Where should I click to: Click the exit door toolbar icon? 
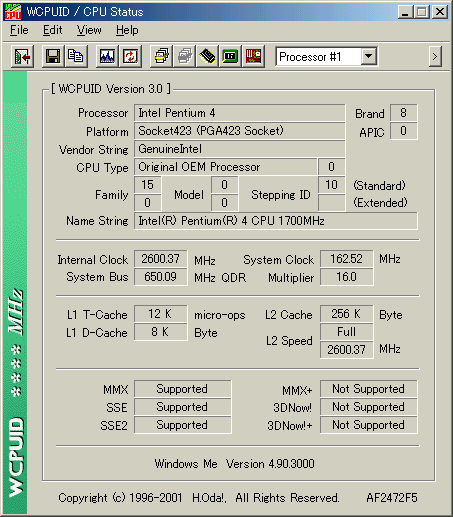coord(22,57)
